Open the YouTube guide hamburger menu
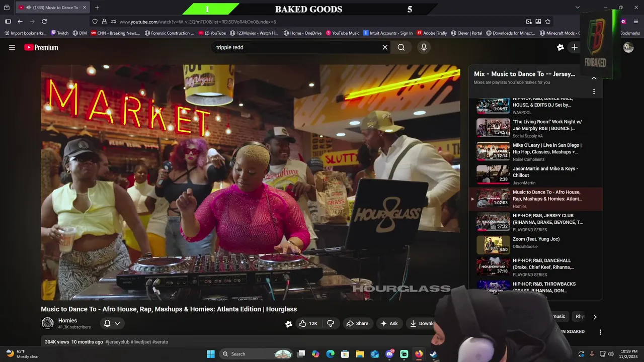The width and height of the screenshot is (644, 362). point(12,47)
